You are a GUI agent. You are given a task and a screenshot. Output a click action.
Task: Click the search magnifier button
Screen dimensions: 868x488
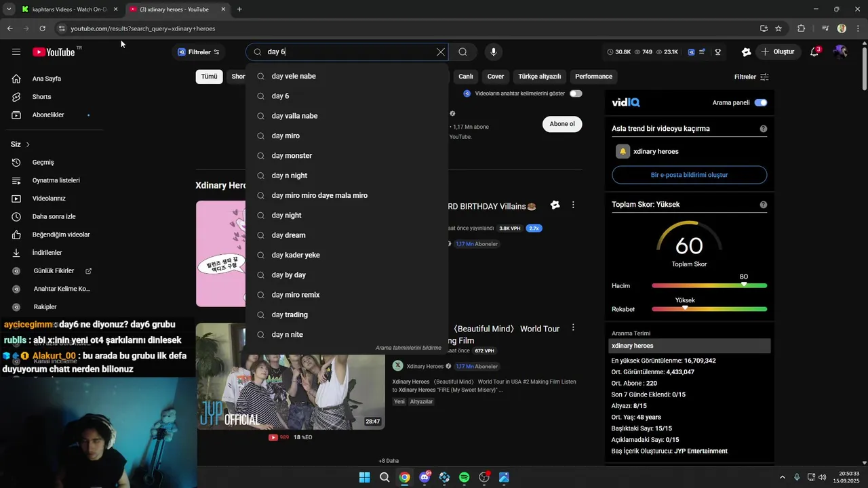[462, 52]
